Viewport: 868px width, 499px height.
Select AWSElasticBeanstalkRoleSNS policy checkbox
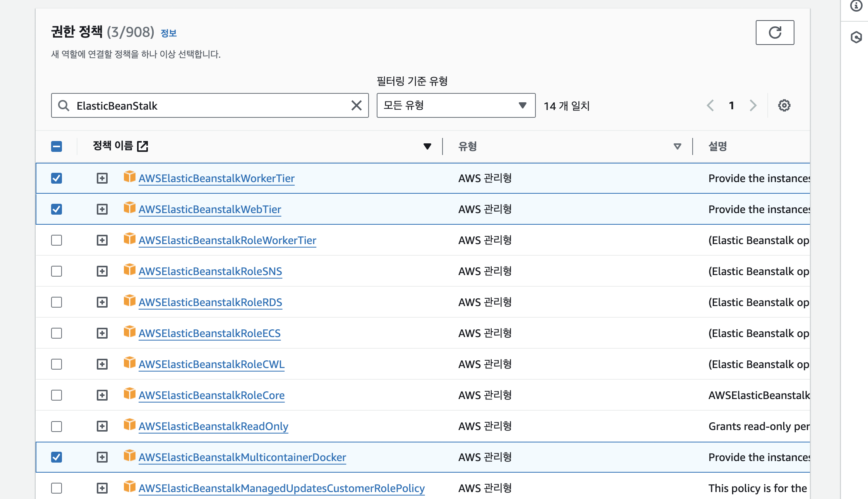pos(57,271)
